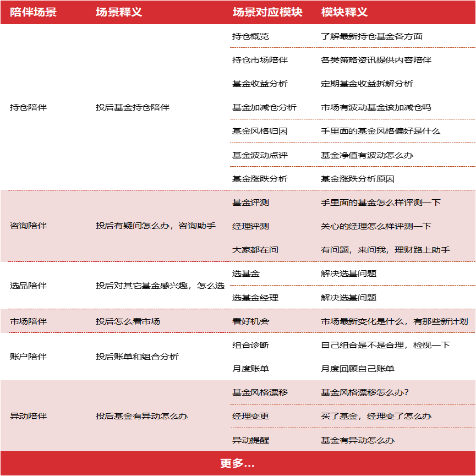This screenshot has width=476, height=476.
Task: Click 手里面的基金风格偏好是什么 text
Action: [381, 131]
